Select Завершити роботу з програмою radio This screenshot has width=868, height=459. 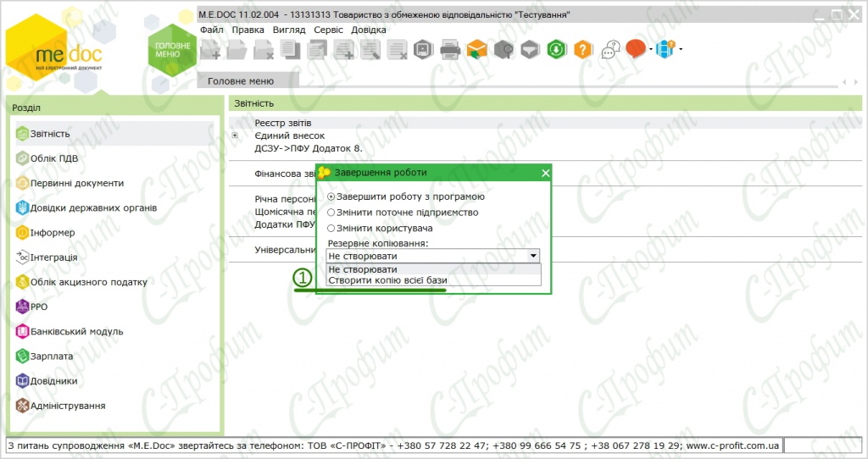pyautogui.click(x=331, y=196)
